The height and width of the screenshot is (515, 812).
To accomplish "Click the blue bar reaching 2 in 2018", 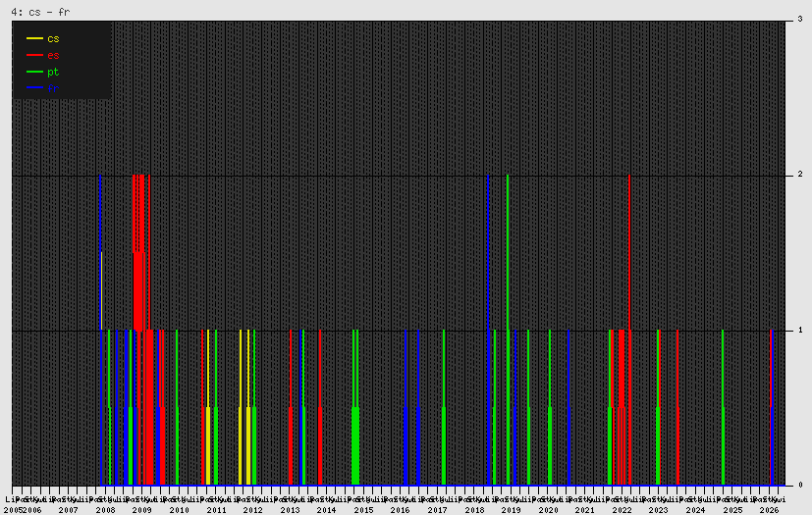I will pos(488,330).
